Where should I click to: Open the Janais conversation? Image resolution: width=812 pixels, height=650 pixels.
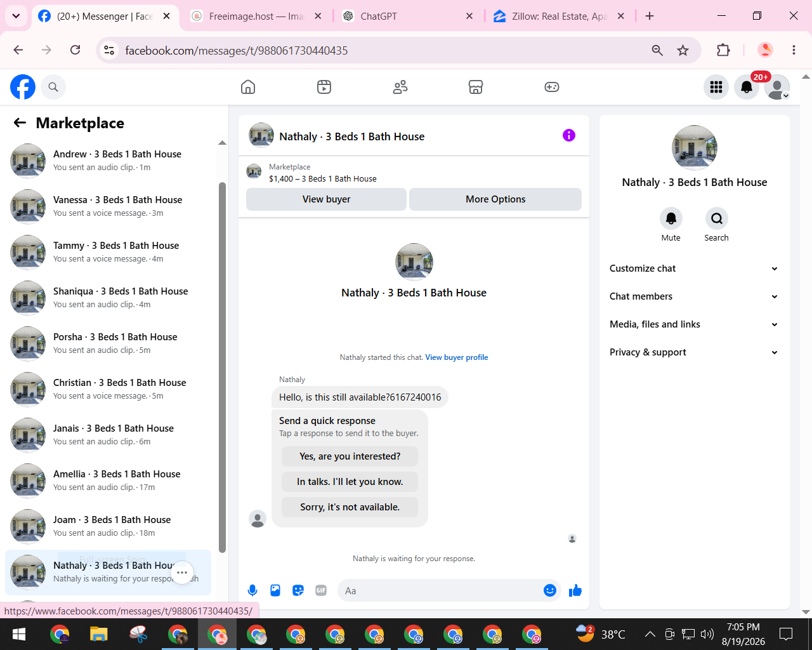point(109,435)
